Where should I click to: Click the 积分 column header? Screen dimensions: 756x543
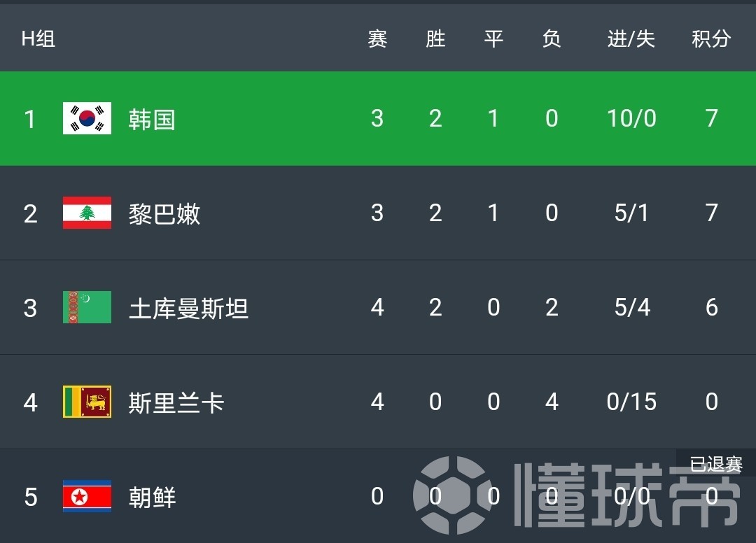click(x=710, y=39)
